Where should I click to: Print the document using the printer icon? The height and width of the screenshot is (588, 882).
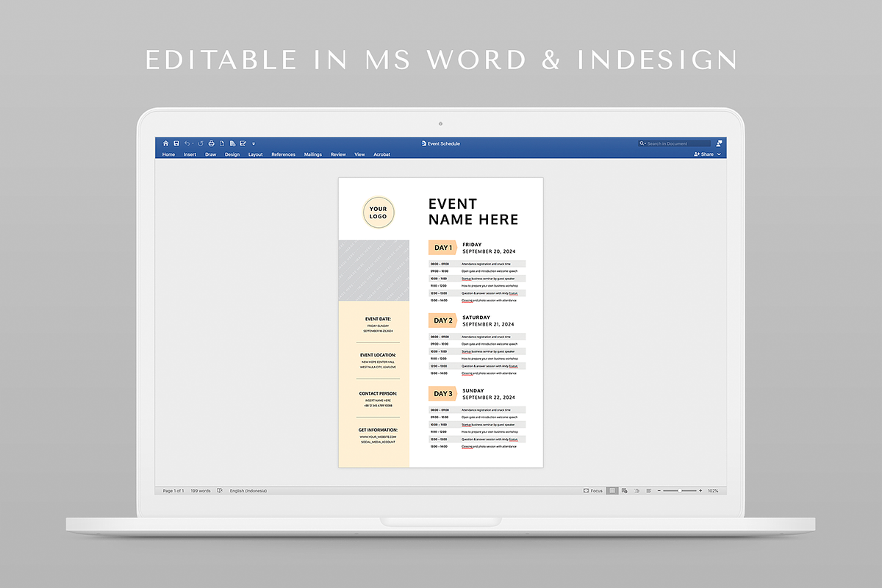pos(212,143)
